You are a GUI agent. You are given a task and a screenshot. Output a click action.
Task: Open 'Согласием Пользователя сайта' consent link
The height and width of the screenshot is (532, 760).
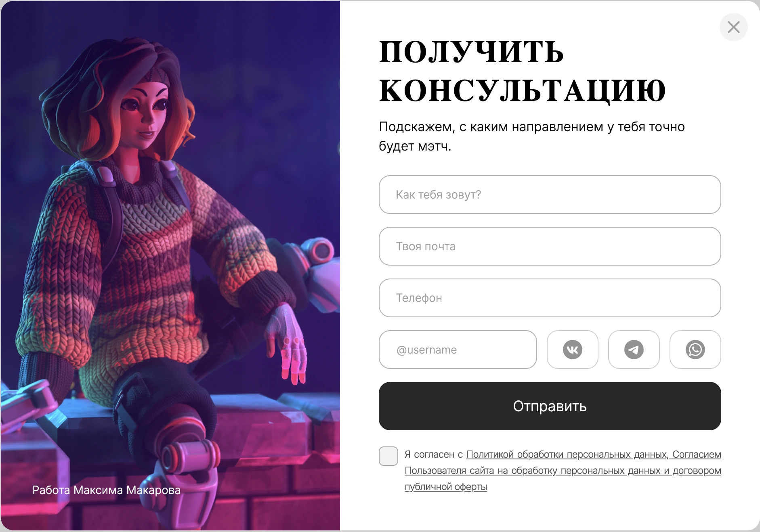coord(563,463)
